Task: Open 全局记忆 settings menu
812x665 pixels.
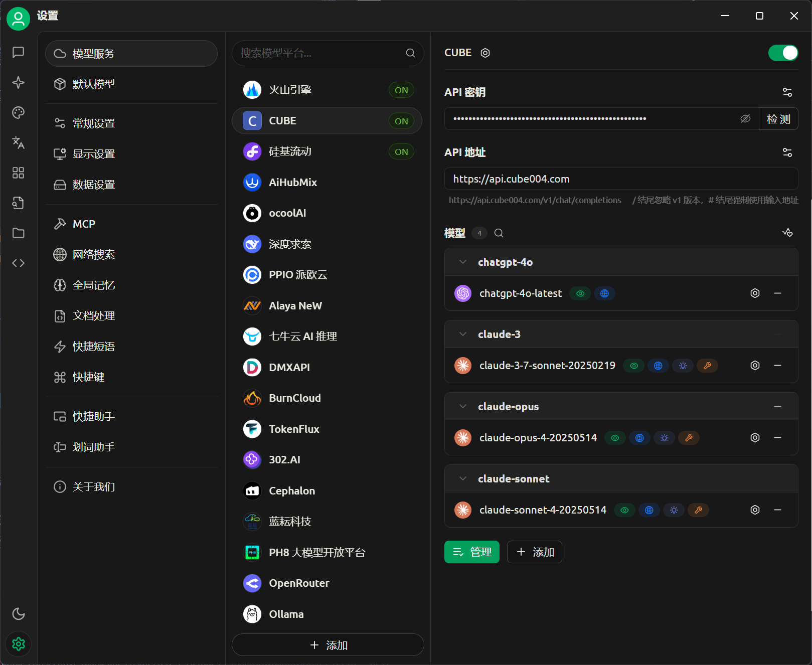Action: pyautogui.click(x=131, y=285)
